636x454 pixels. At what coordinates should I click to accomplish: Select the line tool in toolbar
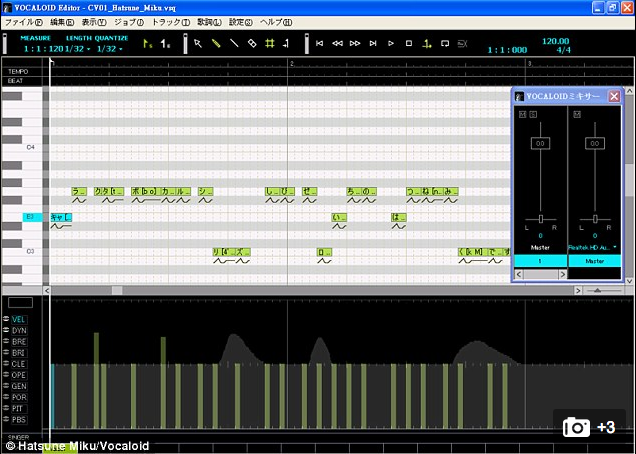click(234, 44)
